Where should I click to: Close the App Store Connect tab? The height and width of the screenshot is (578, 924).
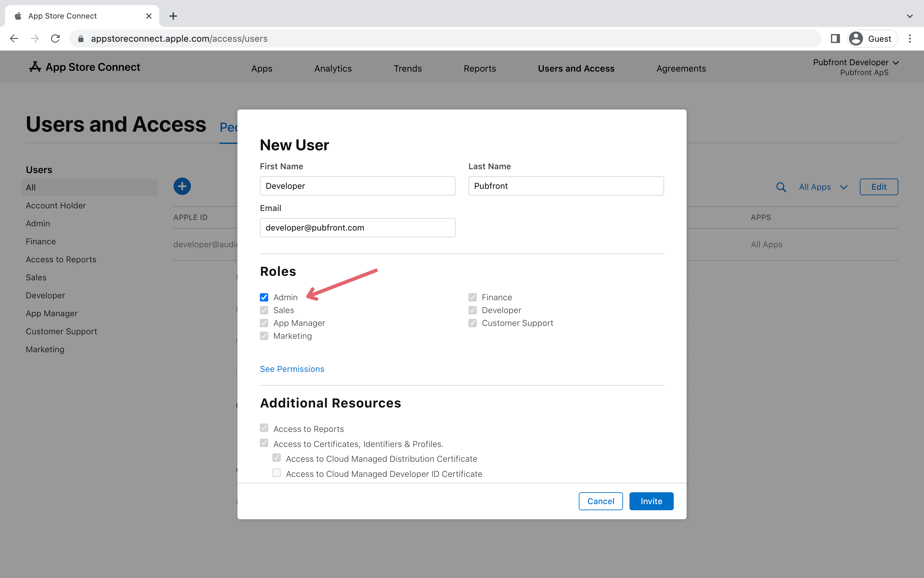(x=149, y=16)
